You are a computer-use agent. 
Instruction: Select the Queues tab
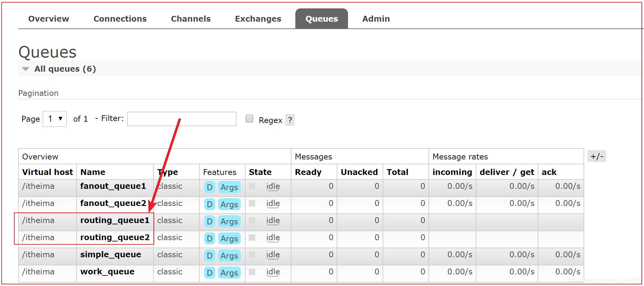click(x=322, y=19)
